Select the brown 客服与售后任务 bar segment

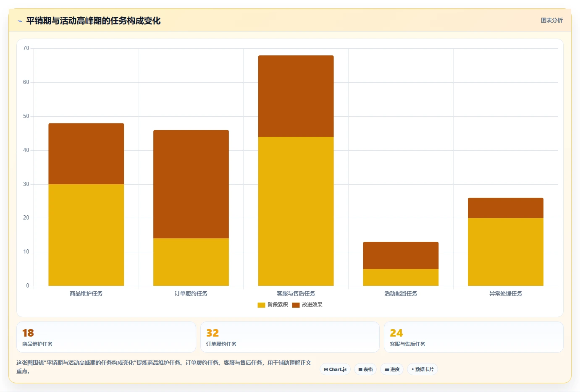[296, 96]
